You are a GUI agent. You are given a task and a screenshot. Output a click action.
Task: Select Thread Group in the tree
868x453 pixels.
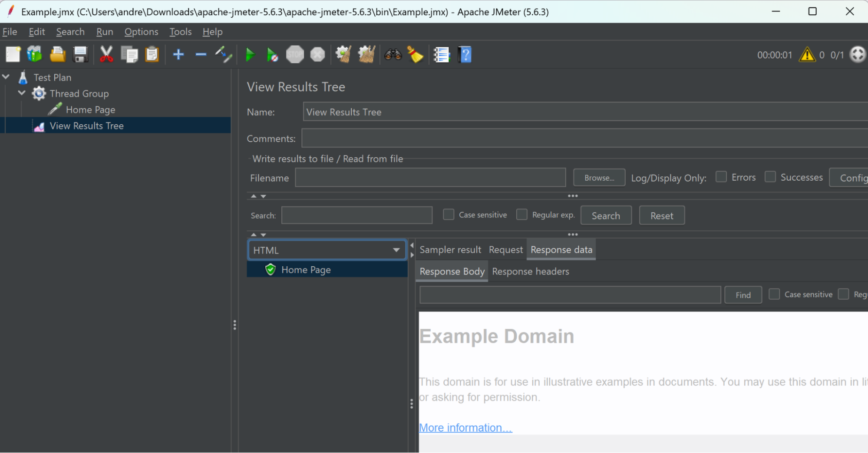(79, 93)
